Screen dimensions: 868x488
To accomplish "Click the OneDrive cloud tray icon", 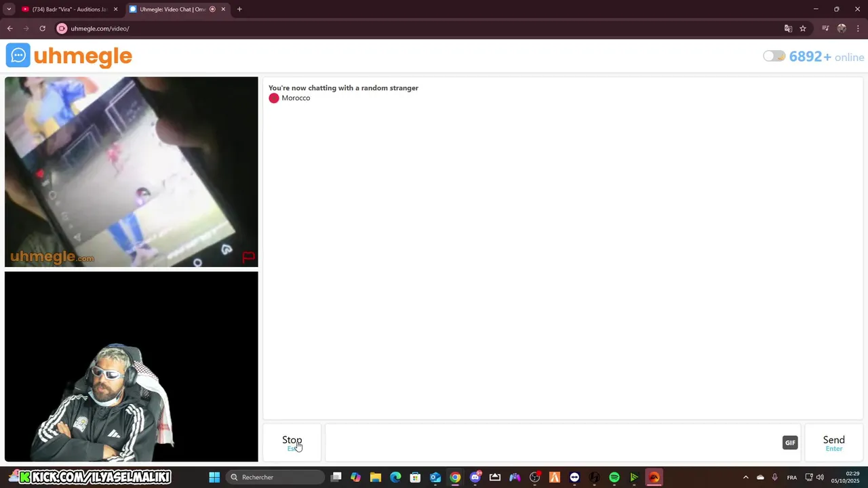I will coord(760,477).
